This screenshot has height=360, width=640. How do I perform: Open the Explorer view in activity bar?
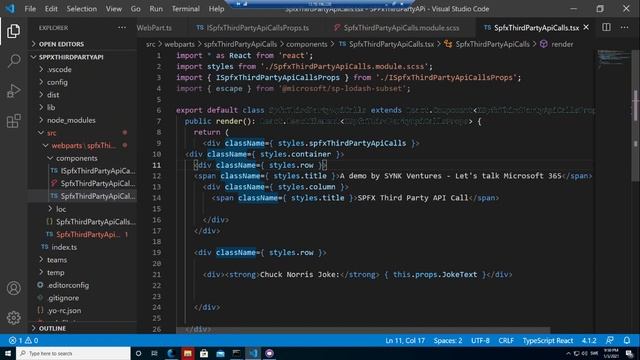tap(13, 31)
